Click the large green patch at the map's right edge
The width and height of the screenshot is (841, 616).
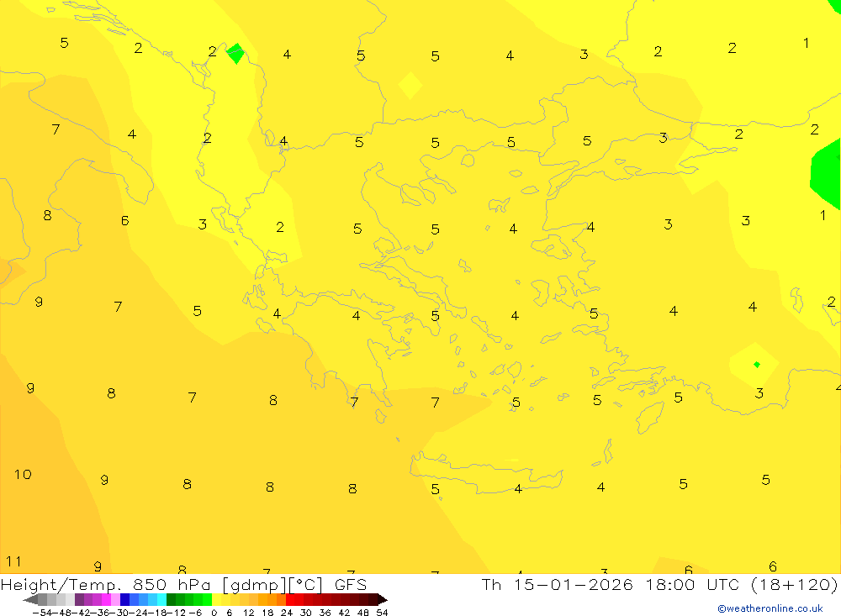pyautogui.click(x=826, y=174)
